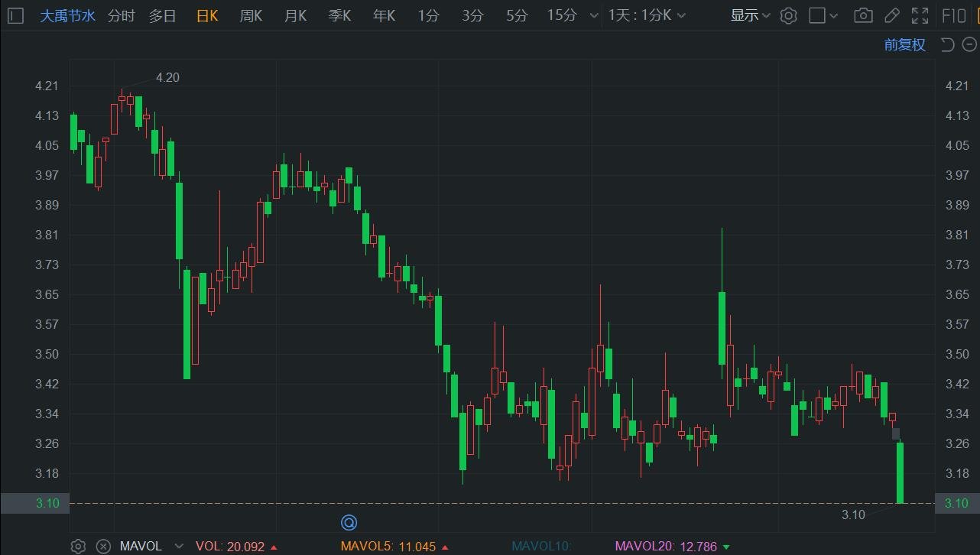Open the 1天:1分K period dropdown

pyautogui.click(x=647, y=15)
